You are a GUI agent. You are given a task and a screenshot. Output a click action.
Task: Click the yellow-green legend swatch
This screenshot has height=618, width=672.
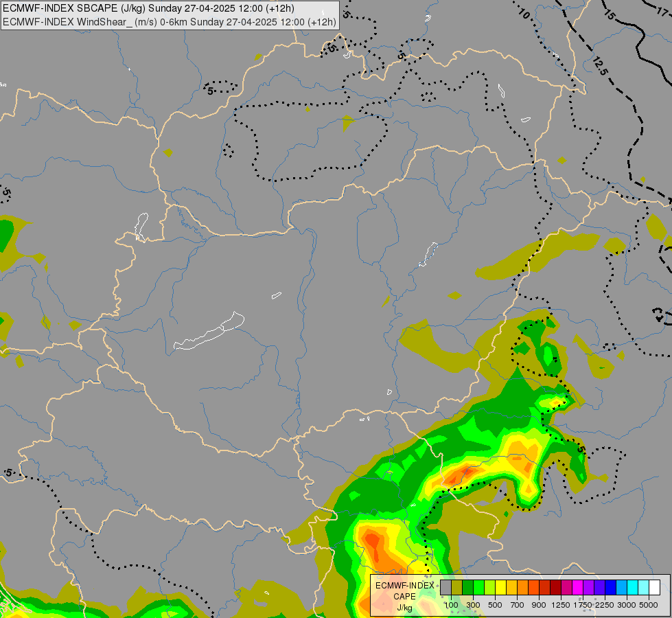point(490,587)
